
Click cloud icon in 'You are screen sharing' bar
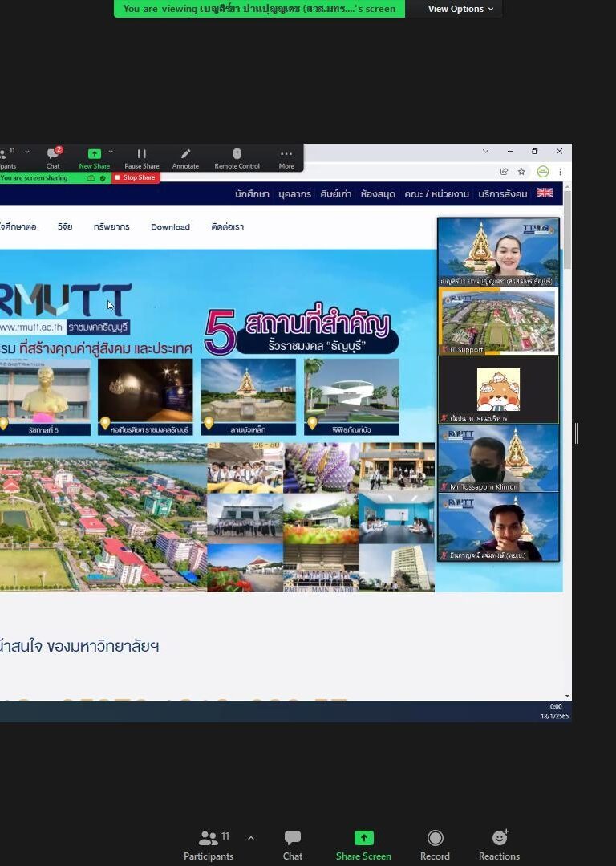point(91,178)
